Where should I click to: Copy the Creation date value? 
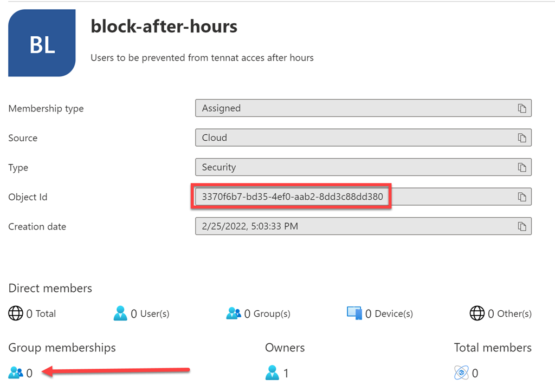coord(522,226)
